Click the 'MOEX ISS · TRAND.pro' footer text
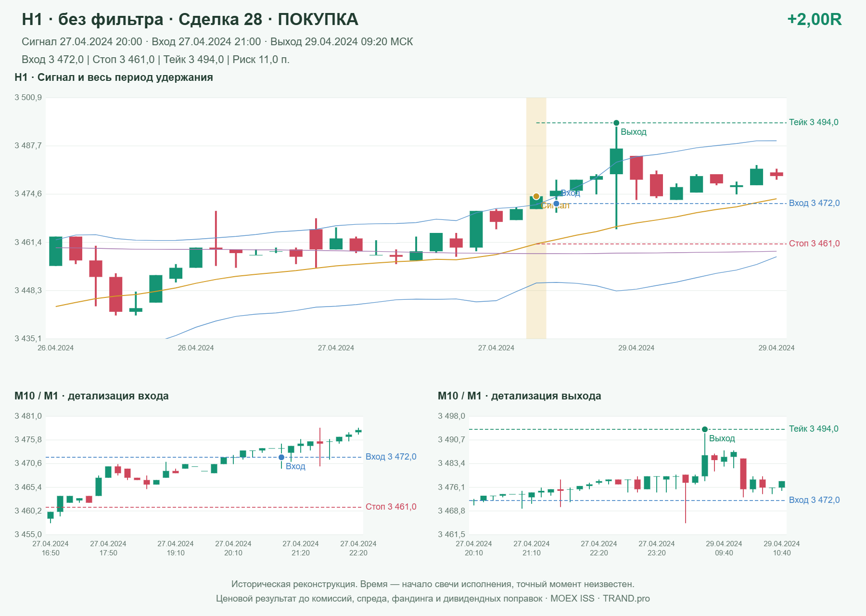Viewport: 866px width, 616px height. click(600, 599)
